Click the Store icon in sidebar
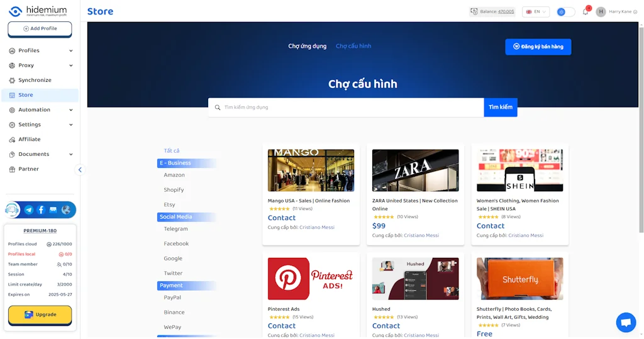 click(12, 95)
